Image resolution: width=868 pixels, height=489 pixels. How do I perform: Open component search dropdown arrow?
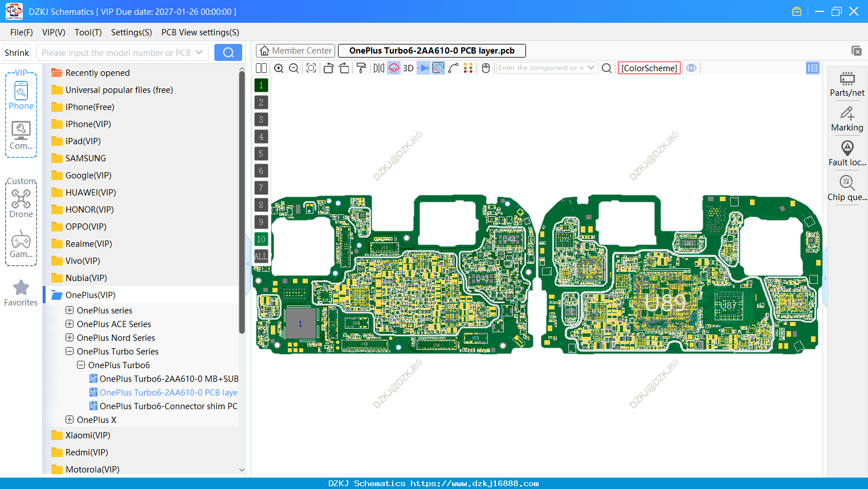(591, 68)
